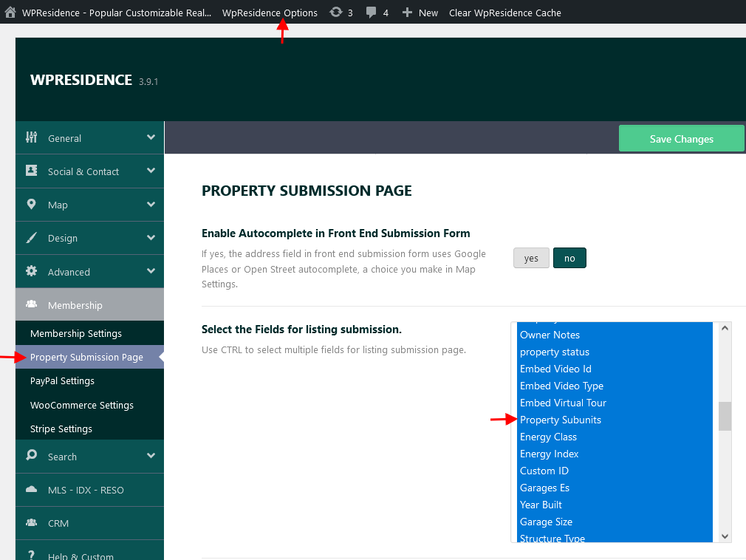Expand the Advanced section chevron
This screenshot has height=560, width=746.
click(151, 271)
